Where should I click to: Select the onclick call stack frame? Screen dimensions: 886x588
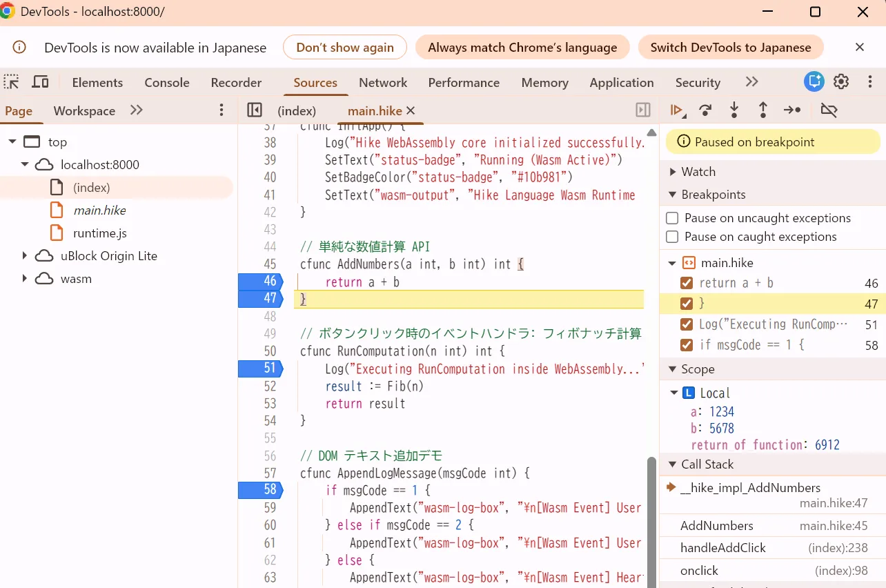coord(773,571)
